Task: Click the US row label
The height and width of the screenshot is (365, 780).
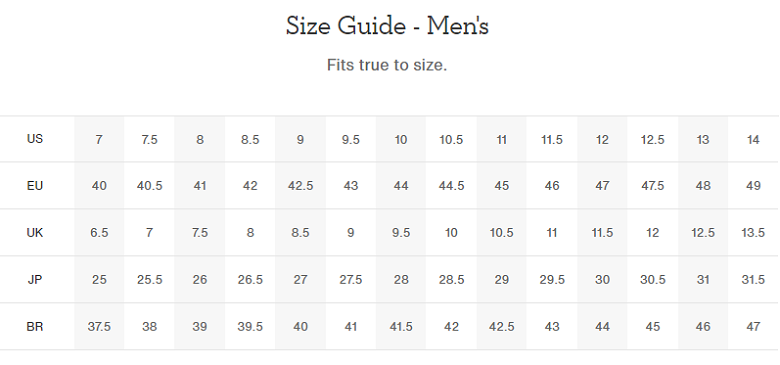Action: pyautogui.click(x=35, y=139)
